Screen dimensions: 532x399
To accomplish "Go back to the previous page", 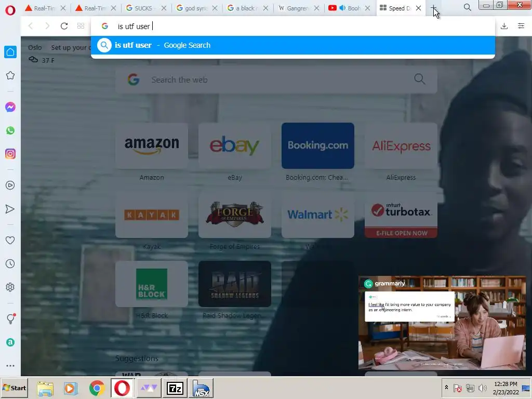I will coord(31,26).
